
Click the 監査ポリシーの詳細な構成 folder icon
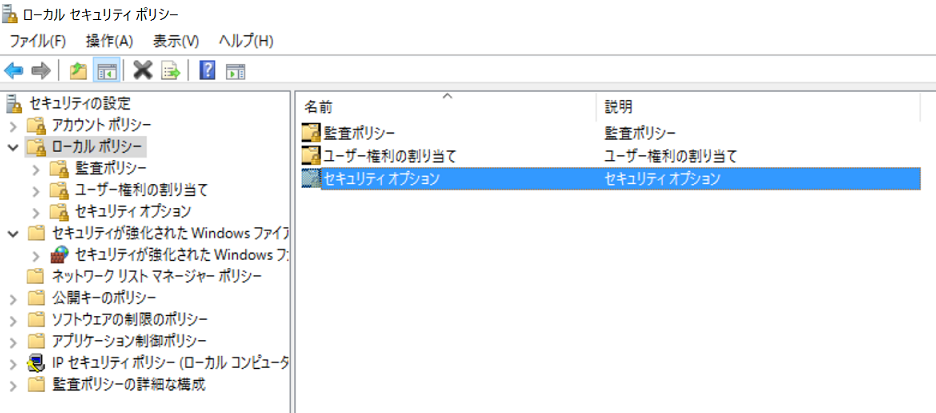click(x=37, y=384)
